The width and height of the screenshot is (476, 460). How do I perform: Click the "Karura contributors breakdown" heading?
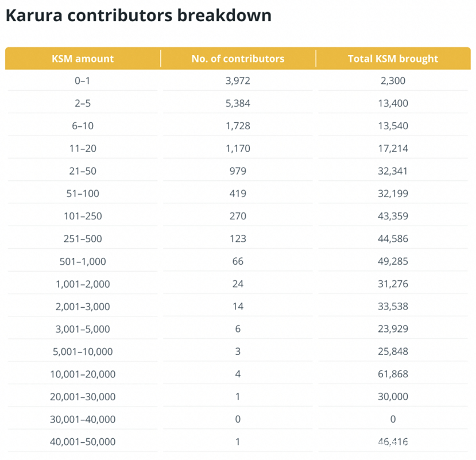[x=138, y=16]
